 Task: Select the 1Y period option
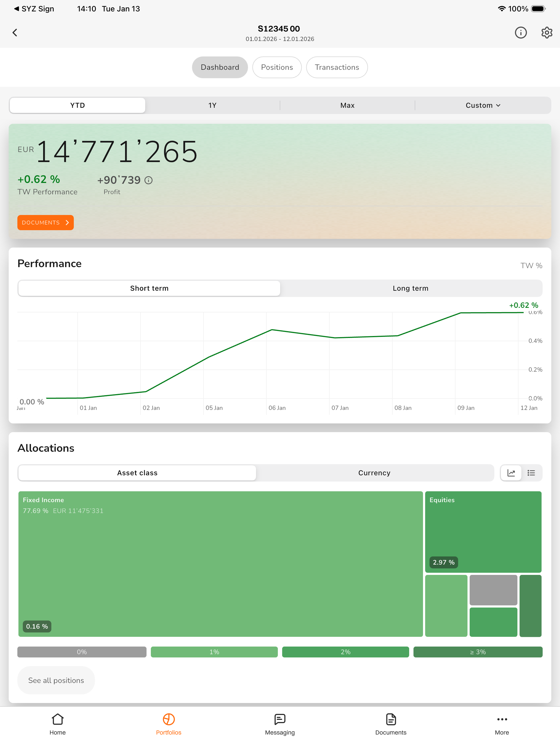tap(212, 105)
